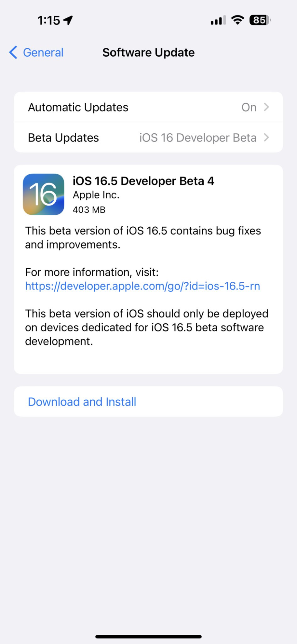Tap the Software Update page title
The height and width of the screenshot is (644, 297).
tap(148, 52)
